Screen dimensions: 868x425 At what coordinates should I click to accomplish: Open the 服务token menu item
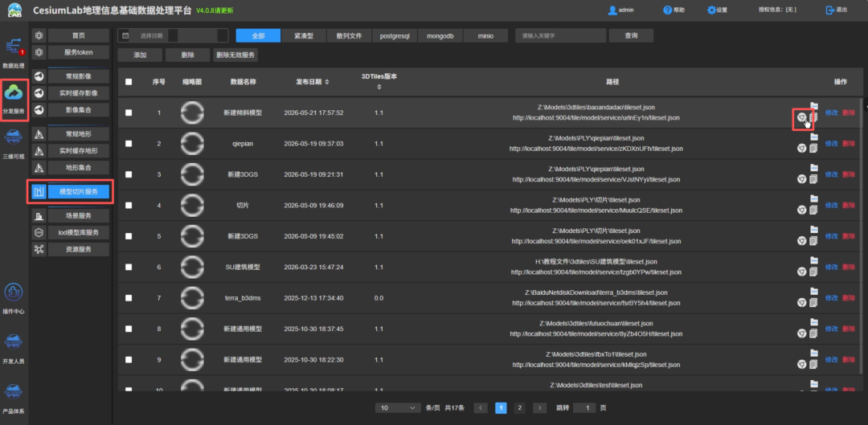point(78,52)
